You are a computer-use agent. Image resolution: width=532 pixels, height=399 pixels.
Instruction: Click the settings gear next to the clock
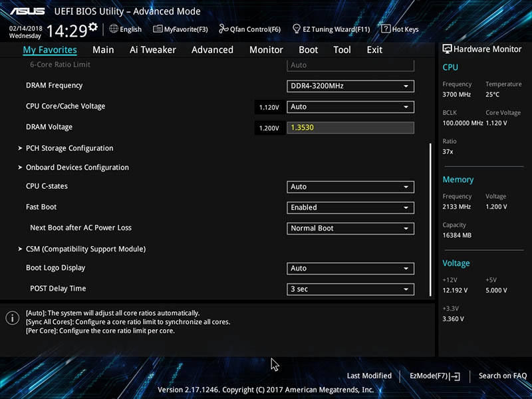[92, 27]
